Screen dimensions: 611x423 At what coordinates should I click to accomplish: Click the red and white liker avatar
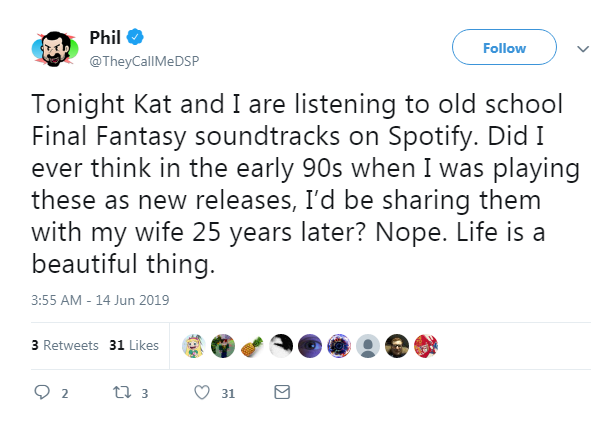click(x=426, y=346)
